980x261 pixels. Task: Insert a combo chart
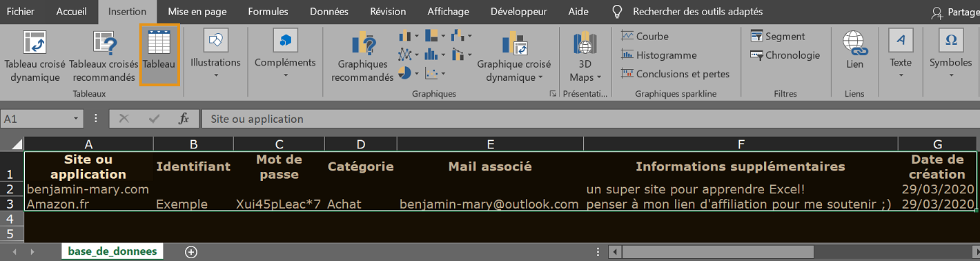pyautogui.click(x=458, y=54)
